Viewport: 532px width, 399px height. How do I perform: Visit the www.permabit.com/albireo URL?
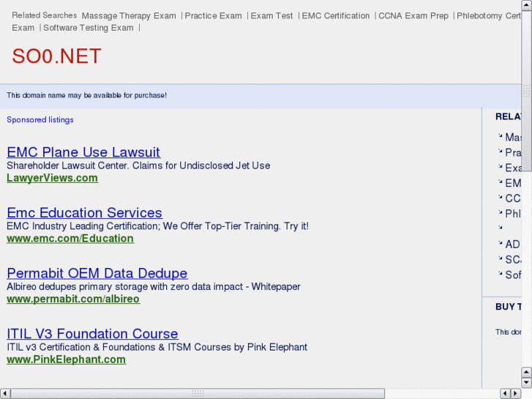pyautogui.click(x=73, y=299)
